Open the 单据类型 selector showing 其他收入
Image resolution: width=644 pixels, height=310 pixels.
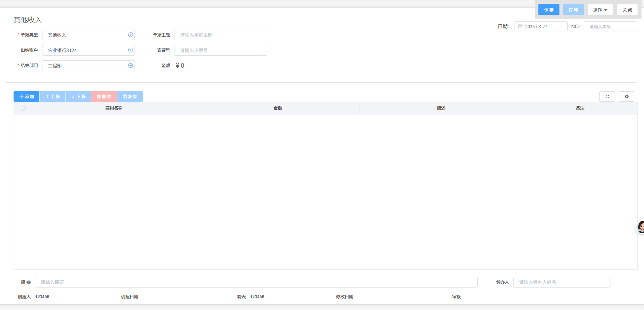tap(86, 35)
